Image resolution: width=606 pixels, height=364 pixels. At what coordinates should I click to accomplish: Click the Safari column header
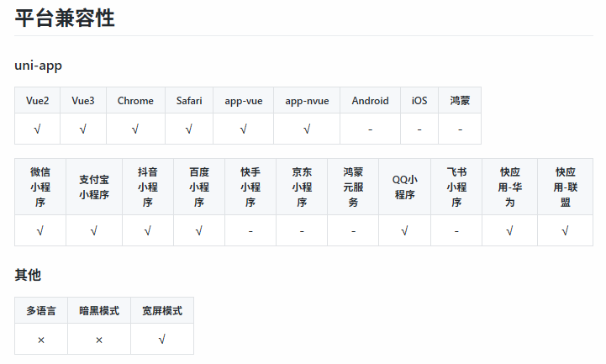coord(189,101)
